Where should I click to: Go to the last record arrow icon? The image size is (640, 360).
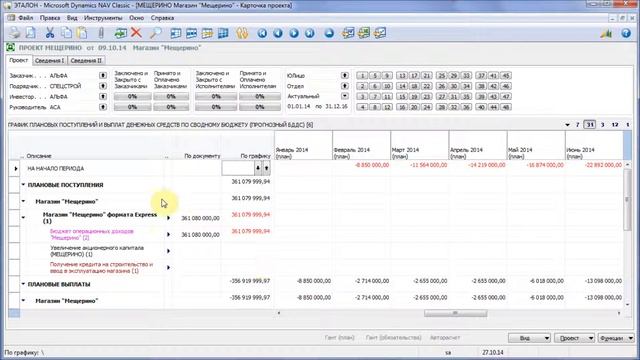(310, 33)
